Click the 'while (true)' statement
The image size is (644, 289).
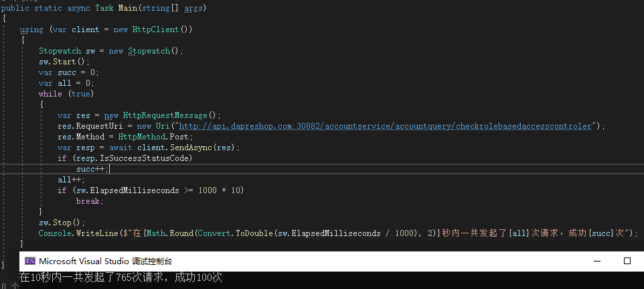66,94
